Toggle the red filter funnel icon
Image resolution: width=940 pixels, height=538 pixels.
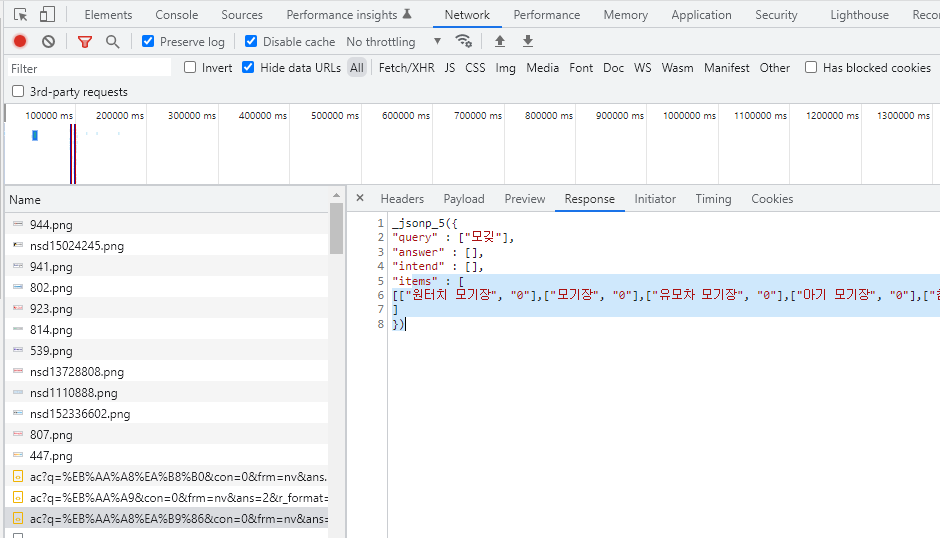(85, 41)
